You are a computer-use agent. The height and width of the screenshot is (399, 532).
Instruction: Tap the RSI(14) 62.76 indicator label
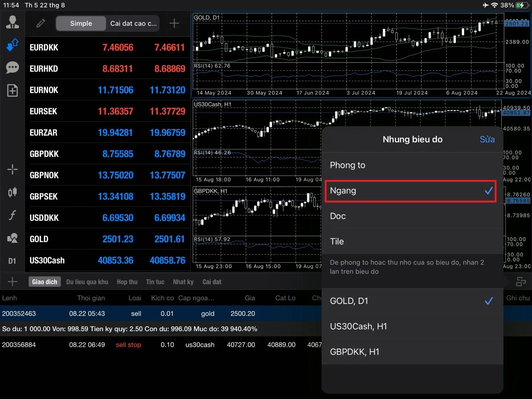(x=212, y=66)
